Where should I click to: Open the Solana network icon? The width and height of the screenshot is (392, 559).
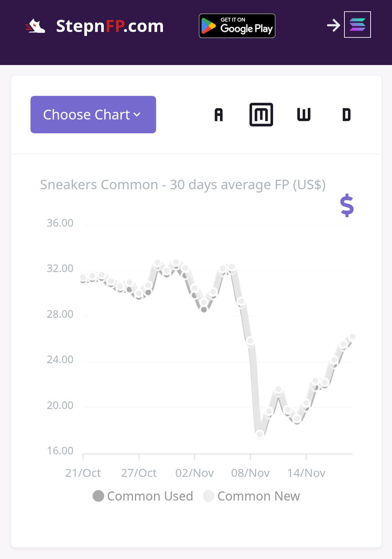pyautogui.click(x=358, y=24)
